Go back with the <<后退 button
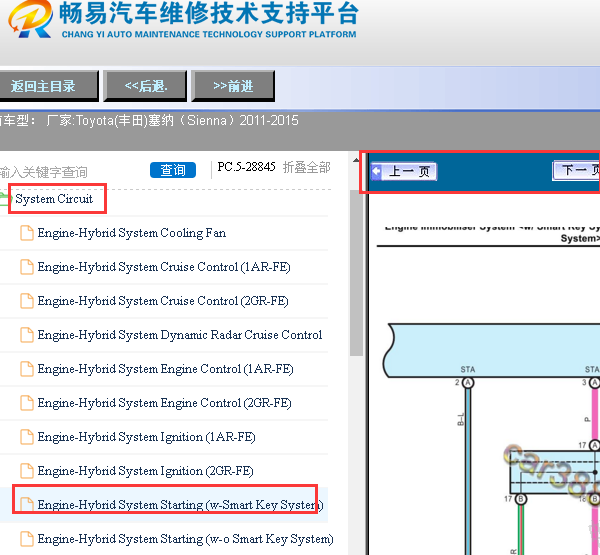The height and width of the screenshot is (555, 600). 145,86
